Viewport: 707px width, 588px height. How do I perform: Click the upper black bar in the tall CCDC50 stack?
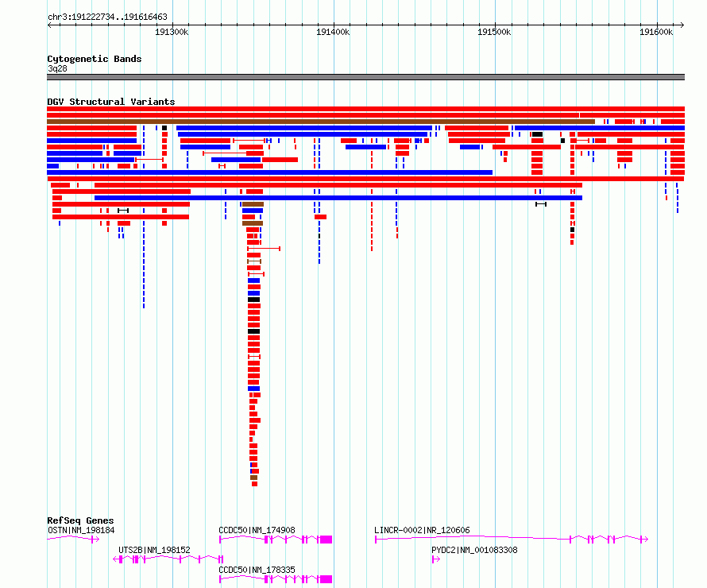point(254,300)
